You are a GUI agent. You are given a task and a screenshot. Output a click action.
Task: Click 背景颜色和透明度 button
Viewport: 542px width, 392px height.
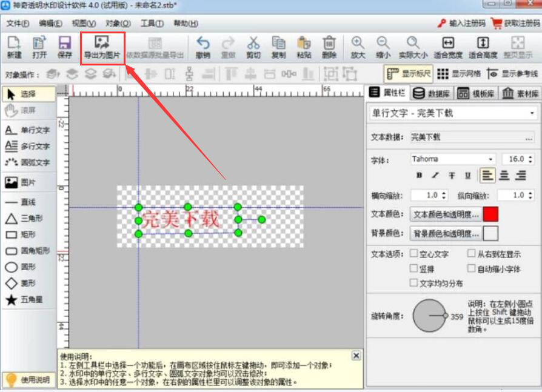pos(446,234)
